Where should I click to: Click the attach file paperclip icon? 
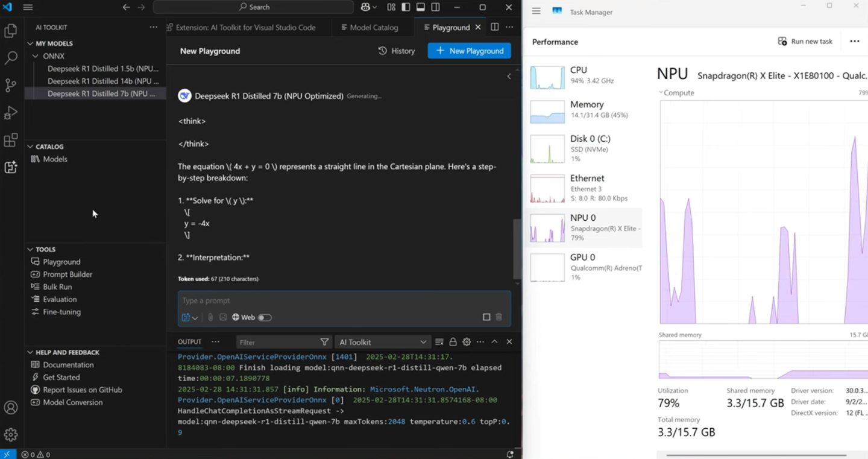click(210, 317)
